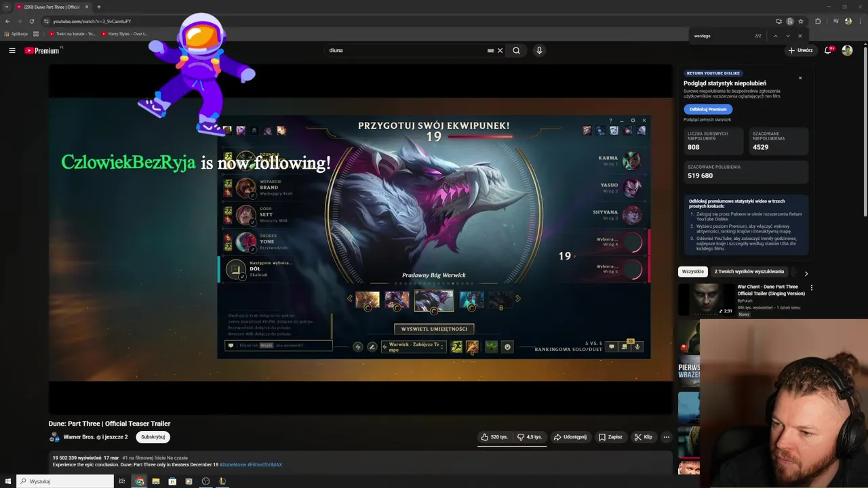Open League of Legends taskbar icon
This screenshot has height=488, width=868.
pos(222,481)
